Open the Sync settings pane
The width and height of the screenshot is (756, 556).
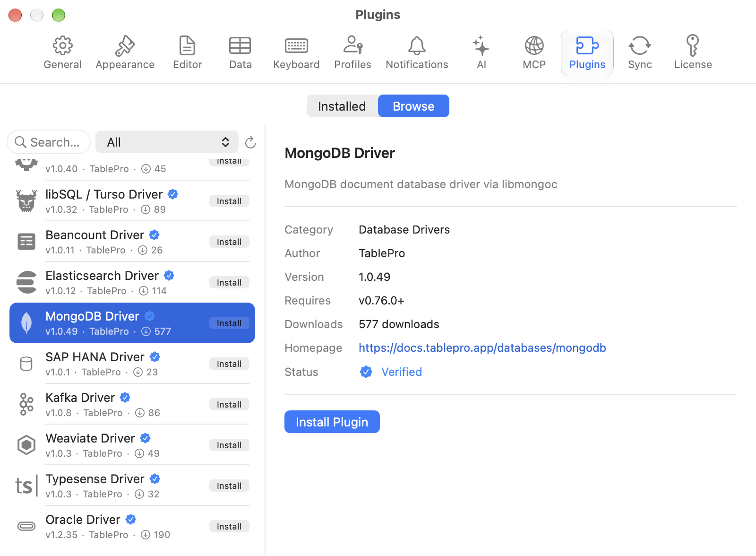click(640, 53)
